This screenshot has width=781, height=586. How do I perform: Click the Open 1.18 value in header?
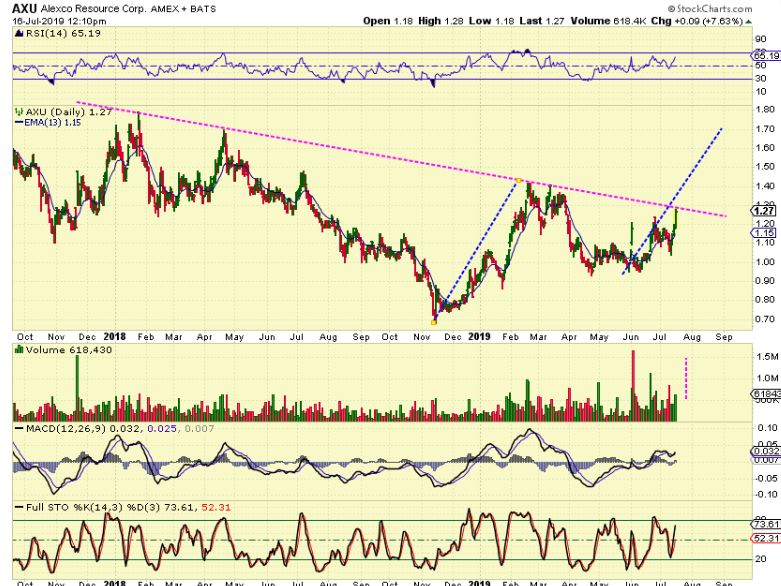point(388,21)
